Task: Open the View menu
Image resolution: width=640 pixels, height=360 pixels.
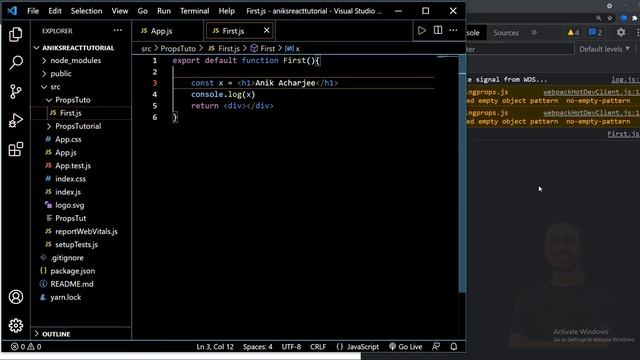Action: coord(120,11)
